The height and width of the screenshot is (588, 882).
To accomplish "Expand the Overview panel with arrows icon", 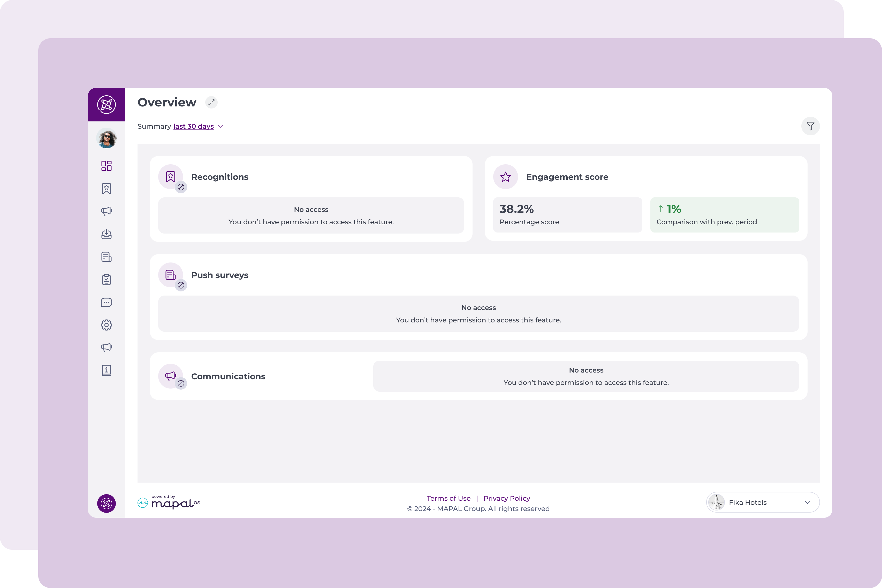I will click(x=211, y=102).
